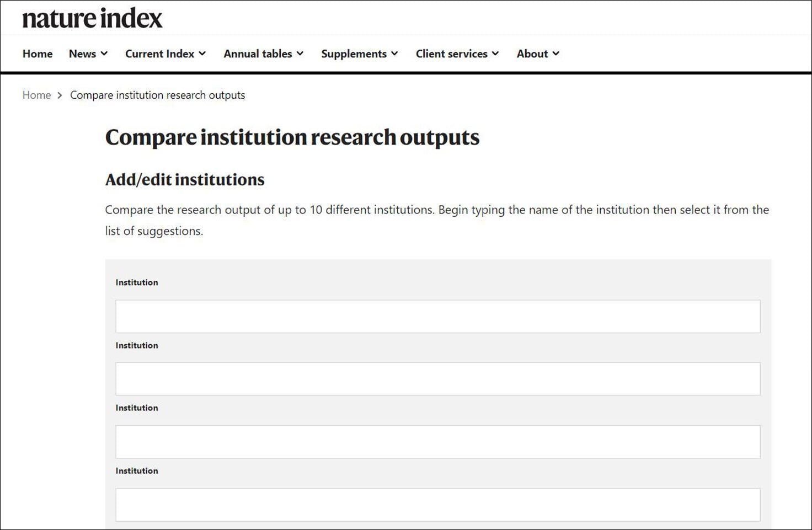812x530 pixels.
Task: Open the About menu
Action: tap(532, 53)
